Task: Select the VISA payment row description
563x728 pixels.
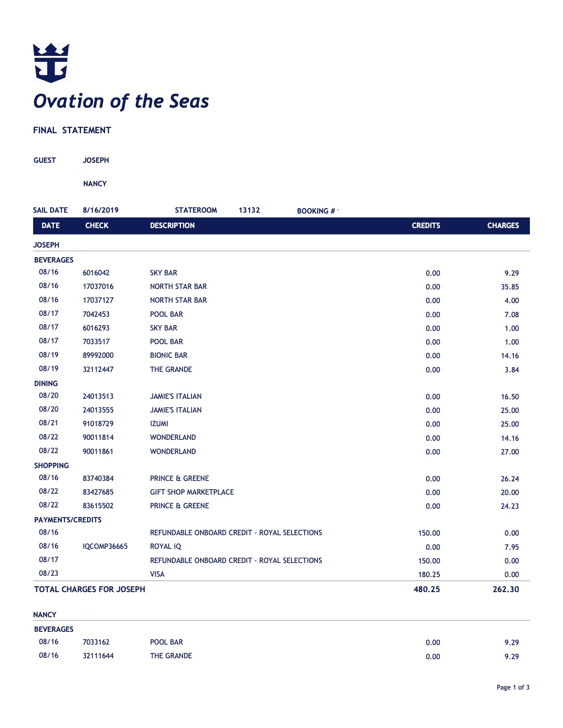Action: (157, 574)
